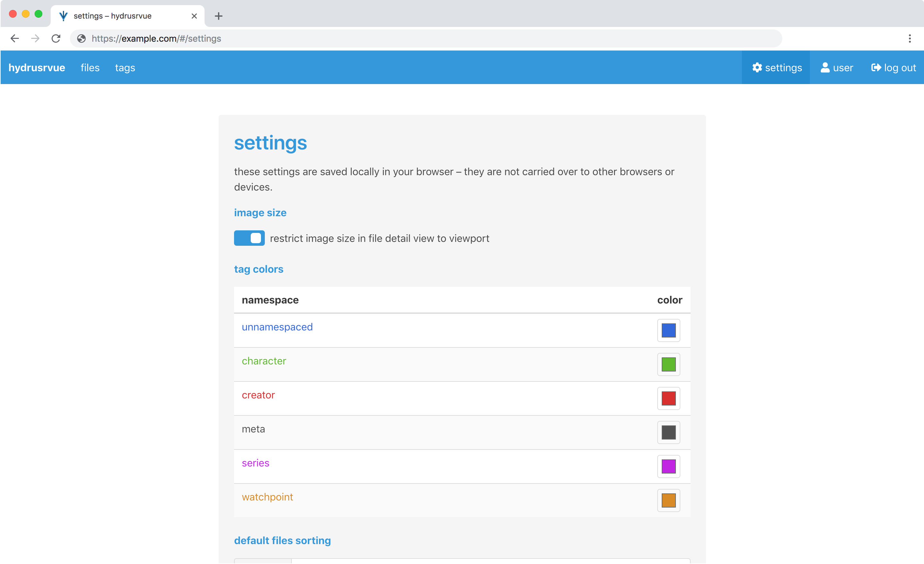Screen dimensions: 924x564
Task: Click the restrict image size label text
Action: point(380,238)
